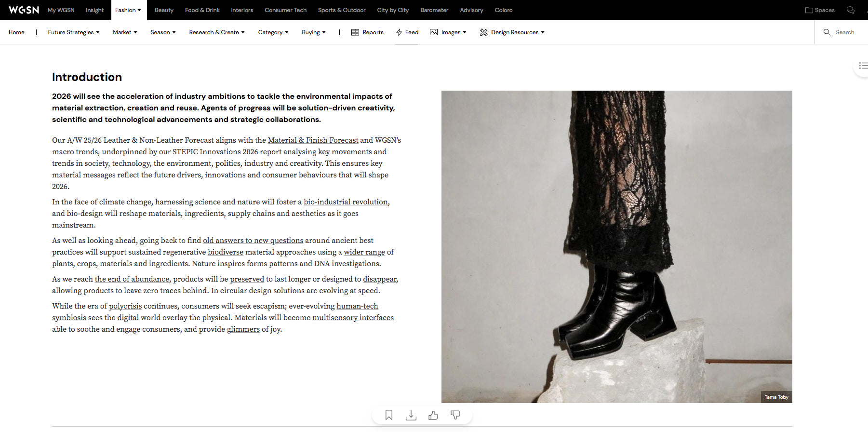Image resolution: width=868 pixels, height=432 pixels.
Task: Open Spaces folder in top bar
Action: pos(820,10)
